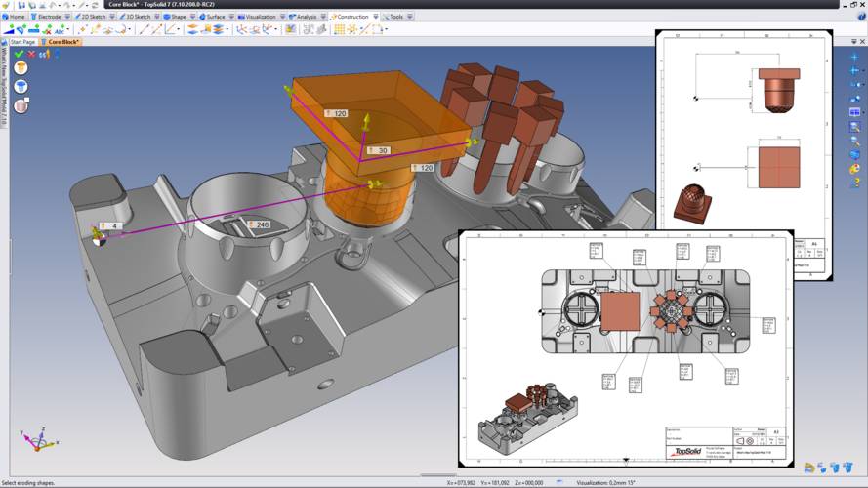Click the green checkmark to validate
The image size is (868, 488).
tap(20, 54)
